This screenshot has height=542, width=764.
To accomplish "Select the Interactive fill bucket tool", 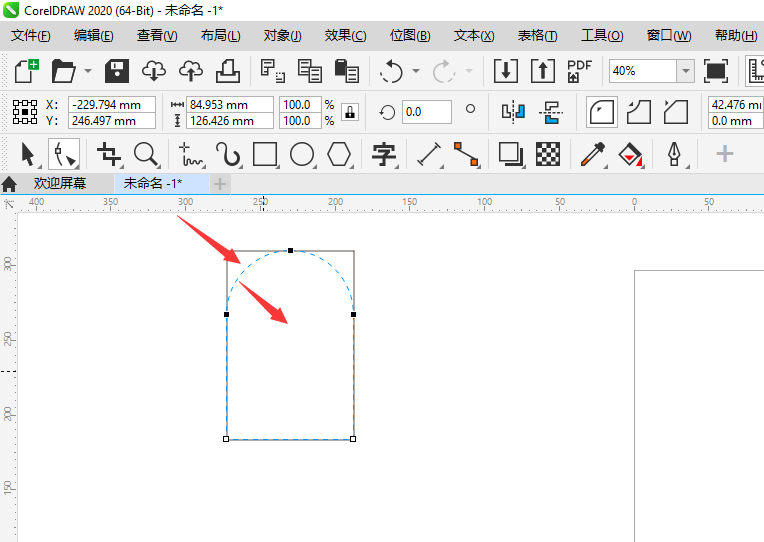I will (630, 155).
